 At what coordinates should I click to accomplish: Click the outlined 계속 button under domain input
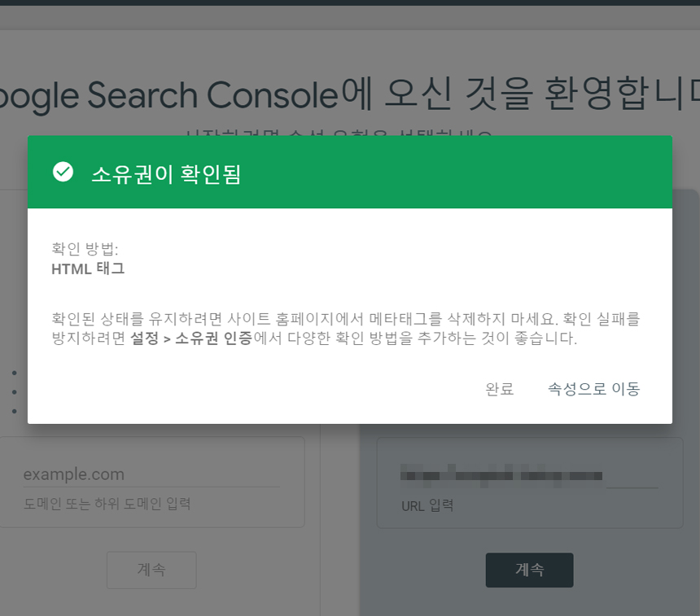151,570
